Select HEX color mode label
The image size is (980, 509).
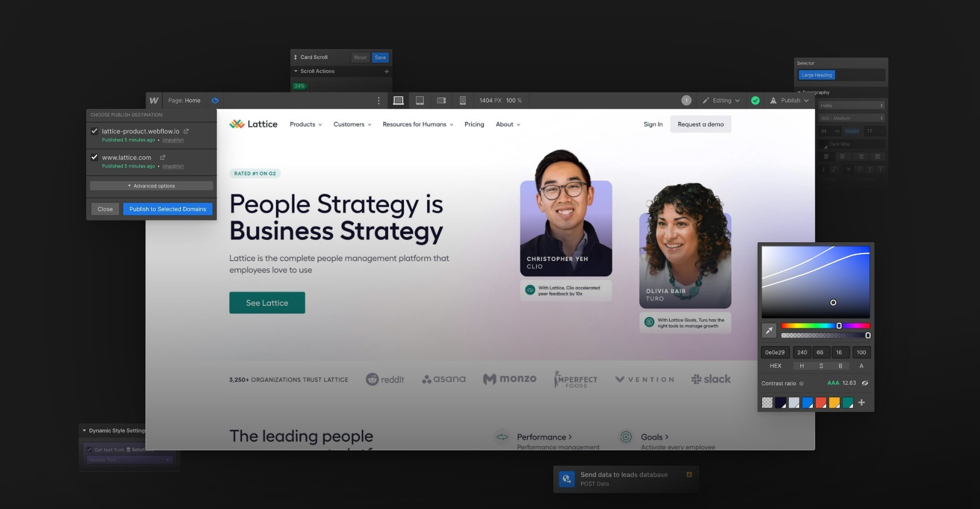[775, 366]
